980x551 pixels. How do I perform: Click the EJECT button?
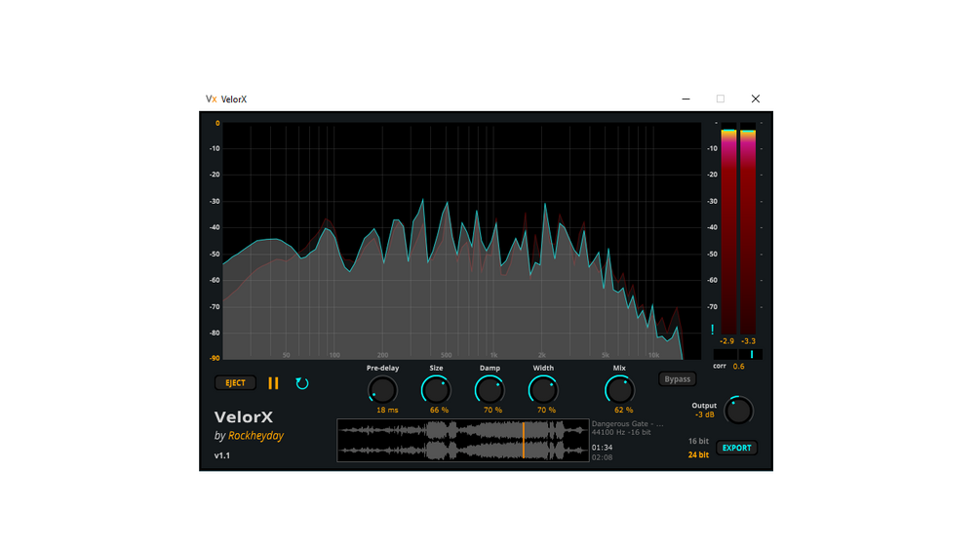pos(235,383)
